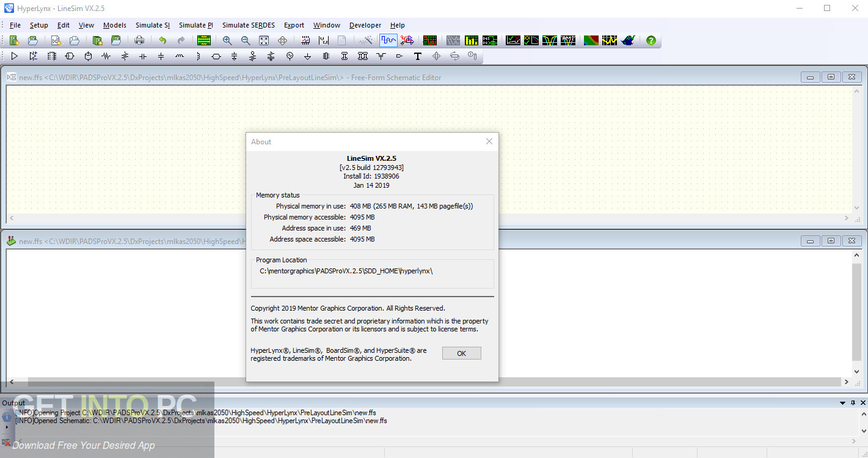Click the red spectrum analyzer grid icon
The height and width of the screenshot is (458, 868).
coord(430,40)
